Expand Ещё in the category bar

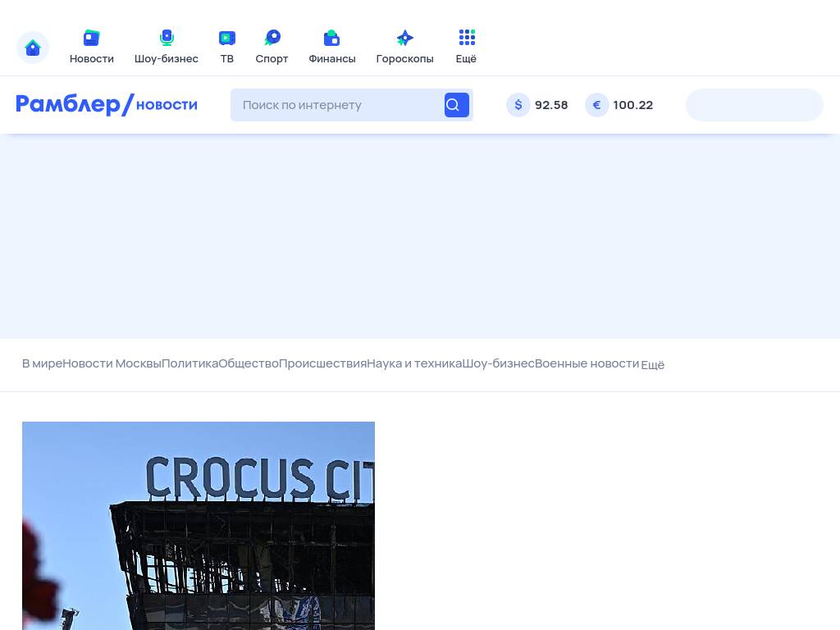652,364
